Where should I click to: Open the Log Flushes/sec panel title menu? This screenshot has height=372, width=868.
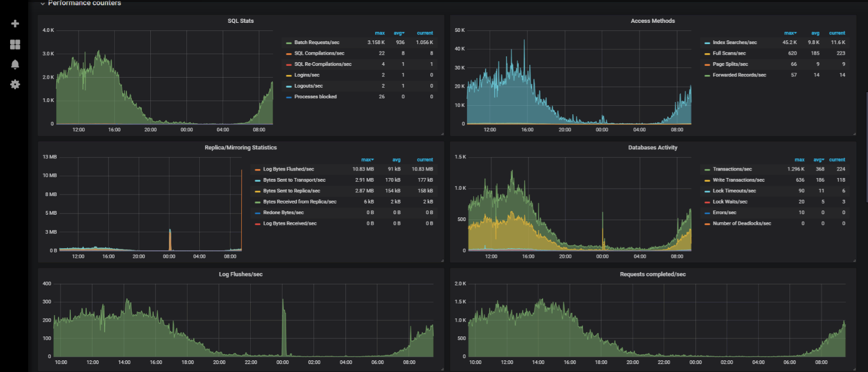[x=241, y=274]
